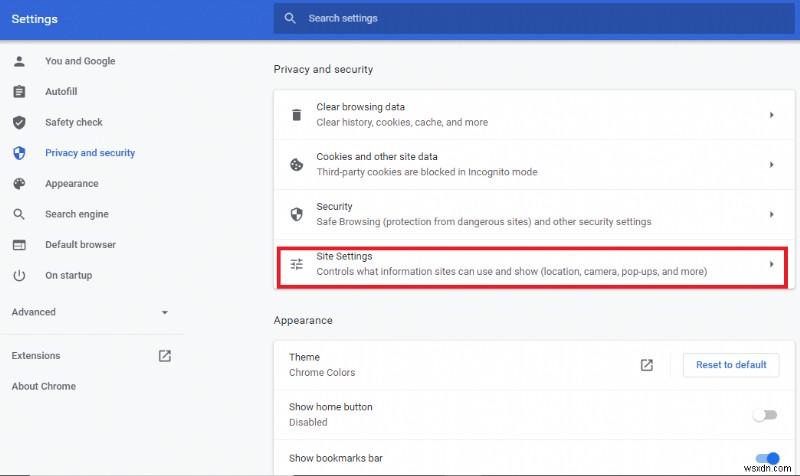
Task: Click the Autofill clipboard icon
Action: click(19, 92)
